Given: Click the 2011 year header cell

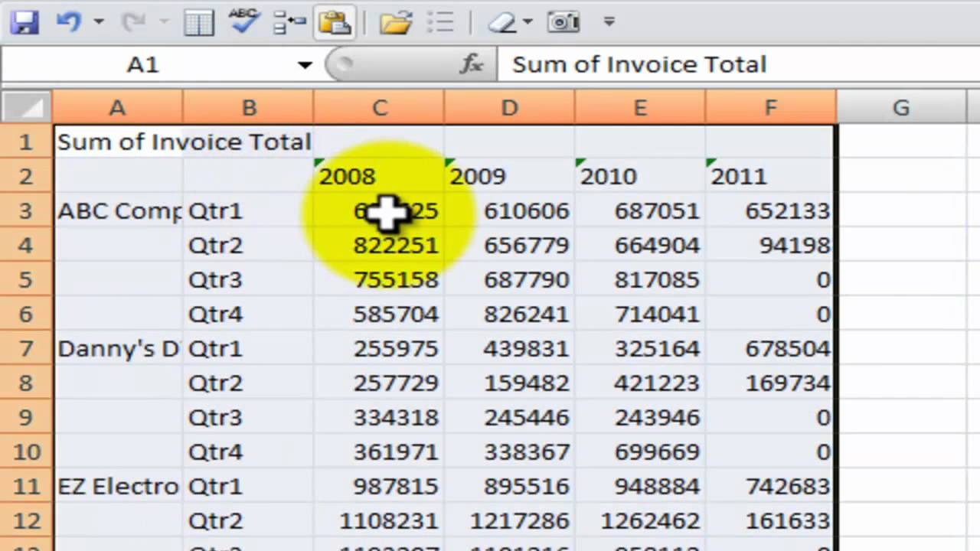Looking at the screenshot, I should click(771, 176).
